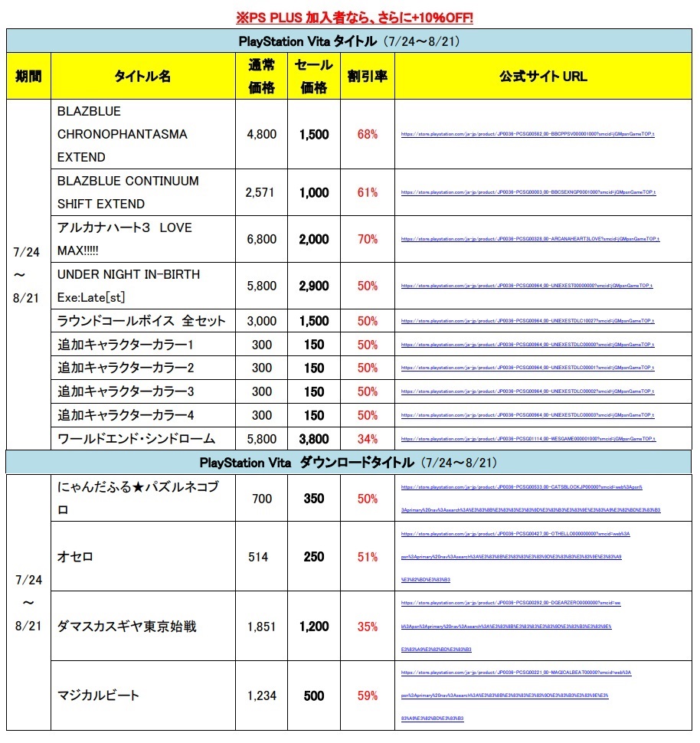Open the ワールドエンド・シンドローム store link
Viewport: 700px width, 743px height.
(x=528, y=439)
